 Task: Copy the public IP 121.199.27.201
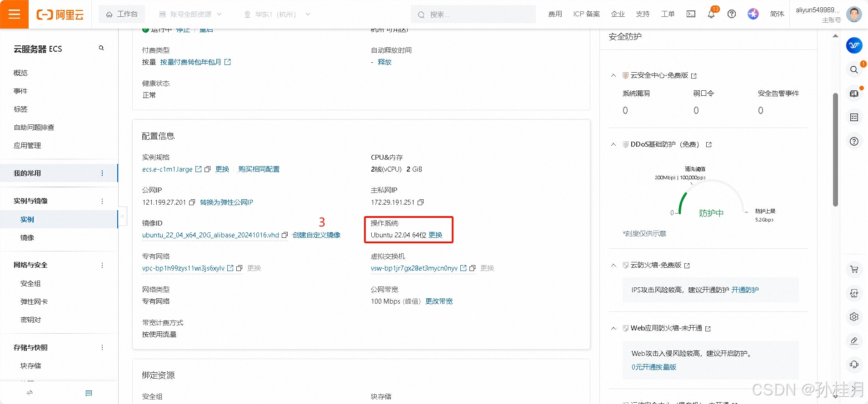tap(192, 202)
